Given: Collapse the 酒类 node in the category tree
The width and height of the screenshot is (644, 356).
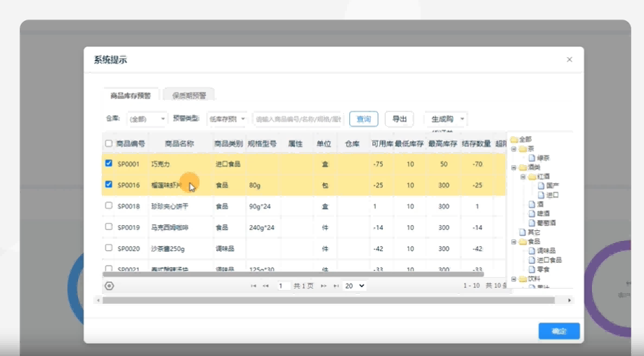Looking at the screenshot, I should pyautogui.click(x=513, y=167).
